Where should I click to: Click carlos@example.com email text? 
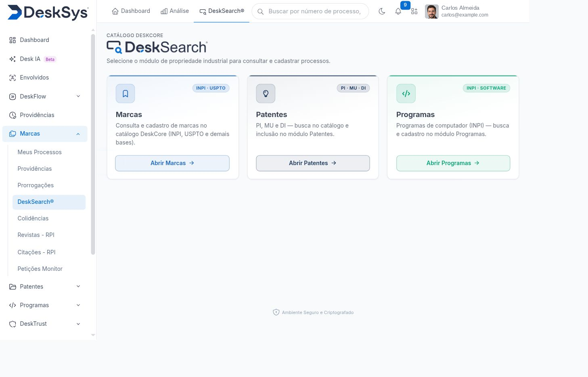click(465, 15)
